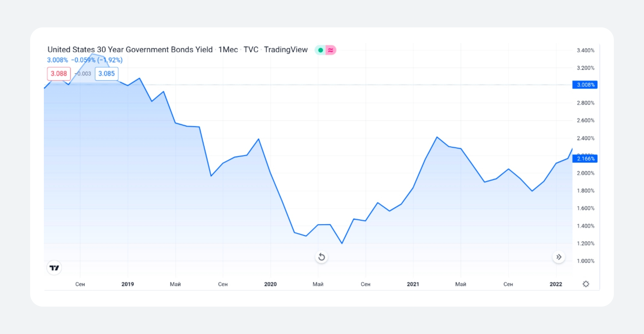Click the 2020 label on time axis
This screenshot has width=644, height=334.
270,284
